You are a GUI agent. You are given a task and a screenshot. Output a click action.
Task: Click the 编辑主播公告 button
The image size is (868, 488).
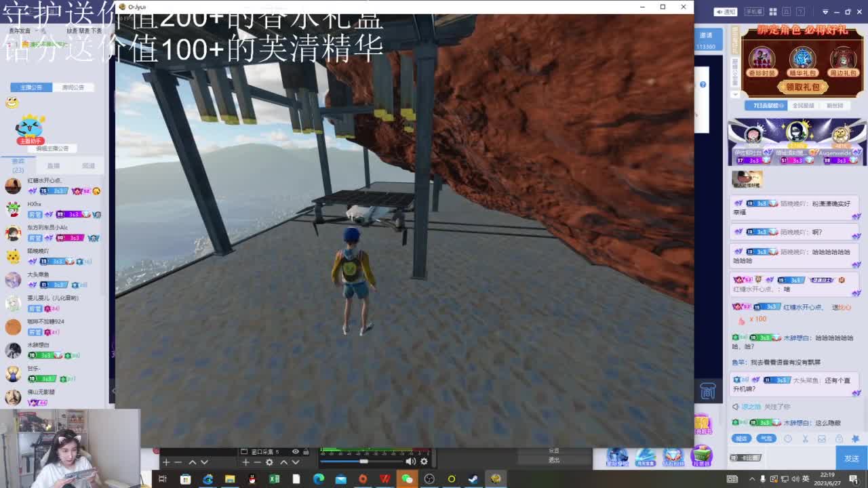point(52,148)
